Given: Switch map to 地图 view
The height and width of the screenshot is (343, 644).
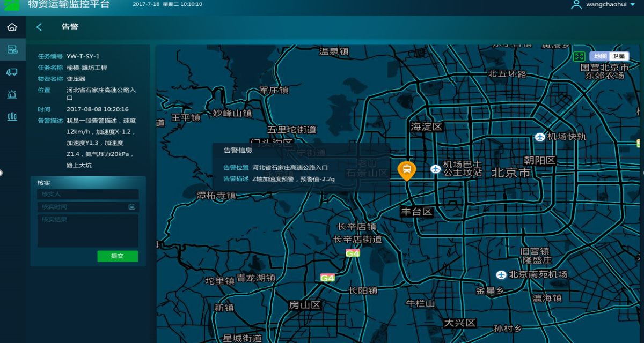Looking at the screenshot, I should point(599,56).
